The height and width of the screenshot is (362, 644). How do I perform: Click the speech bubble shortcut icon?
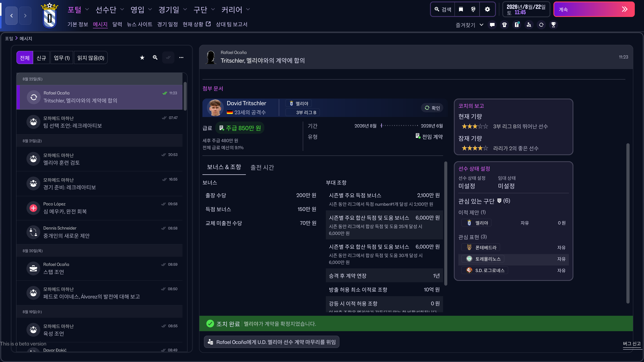492,25
